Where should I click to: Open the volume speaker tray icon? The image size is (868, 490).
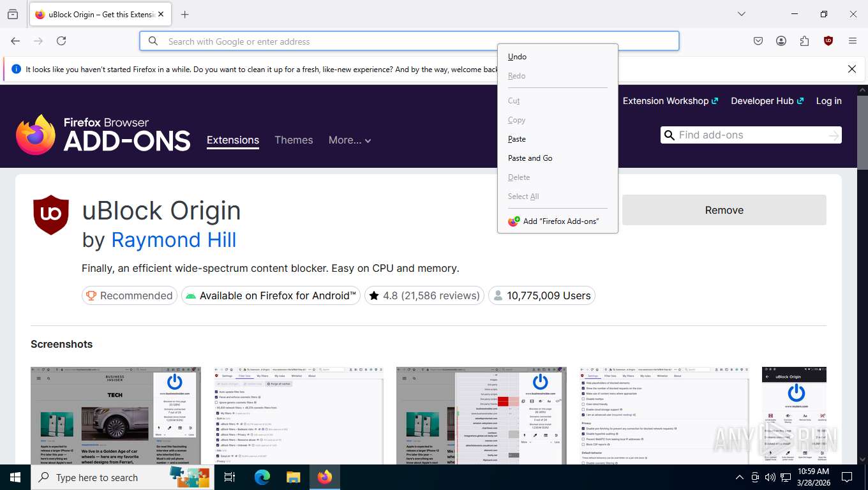(x=770, y=477)
